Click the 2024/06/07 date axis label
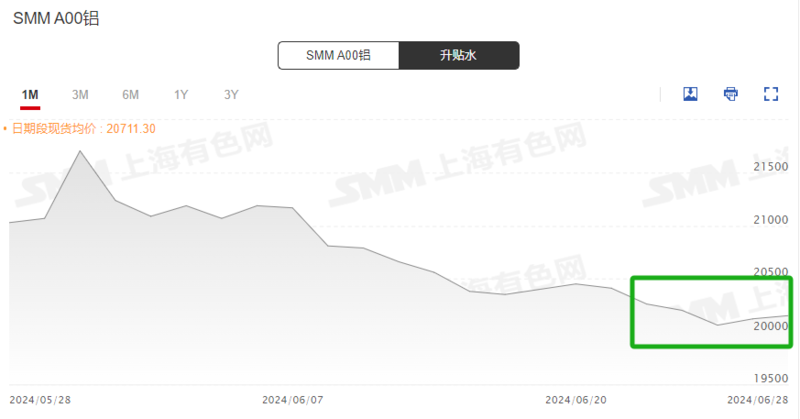This screenshot has width=800, height=419. tap(293, 400)
